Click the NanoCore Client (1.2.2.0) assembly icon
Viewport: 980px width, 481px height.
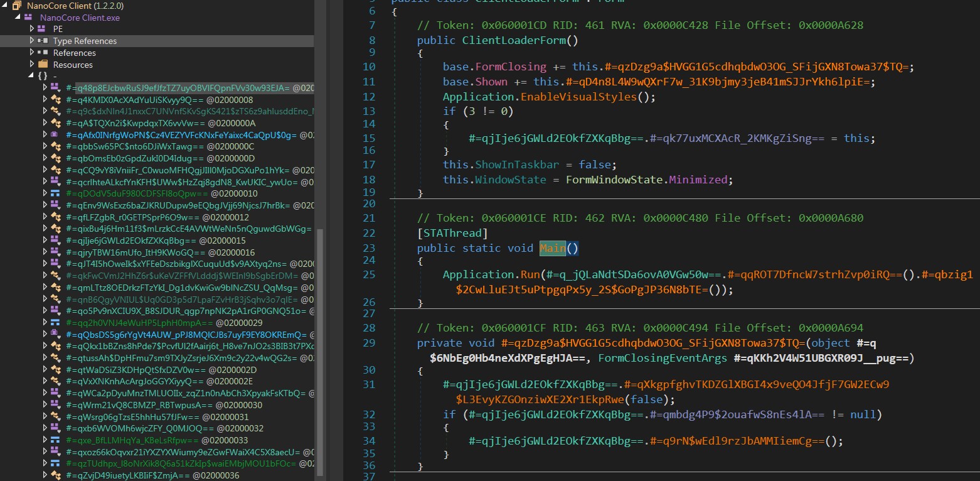[17, 6]
